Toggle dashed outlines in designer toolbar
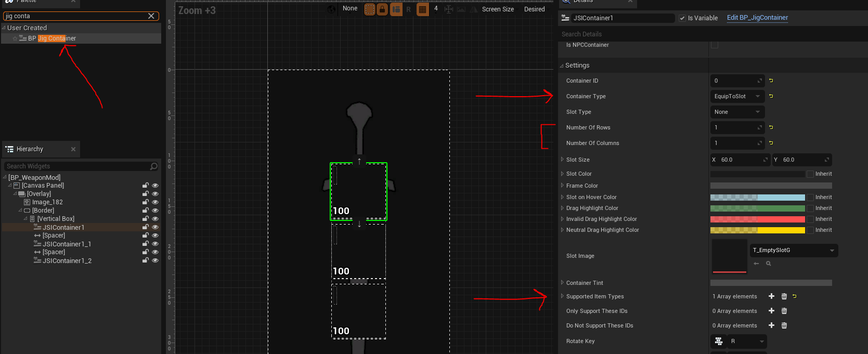This screenshot has height=354, width=868. click(x=369, y=9)
